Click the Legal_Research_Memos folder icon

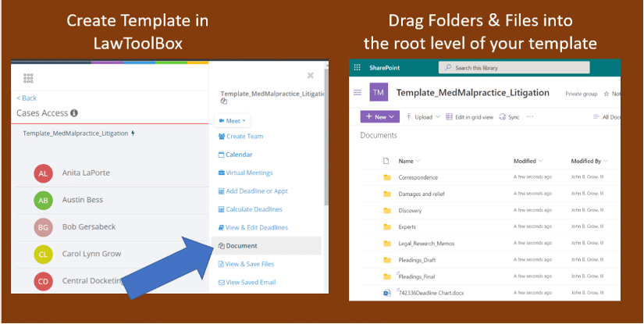coord(387,243)
